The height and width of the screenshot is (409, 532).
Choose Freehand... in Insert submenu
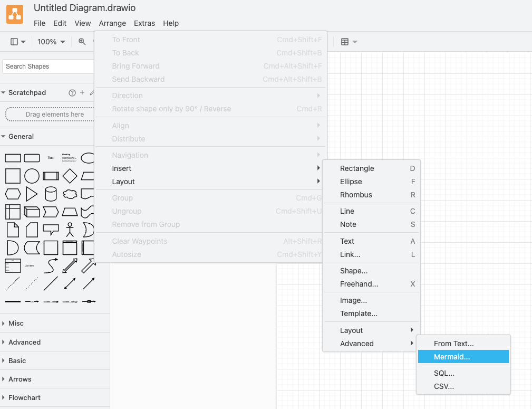coord(371,284)
